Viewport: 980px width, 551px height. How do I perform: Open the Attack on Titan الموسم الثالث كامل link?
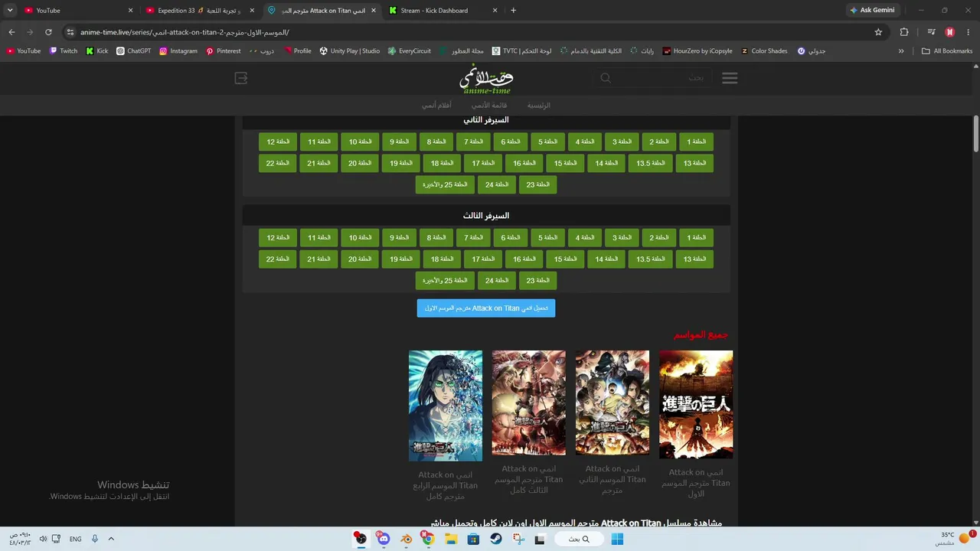528,479
